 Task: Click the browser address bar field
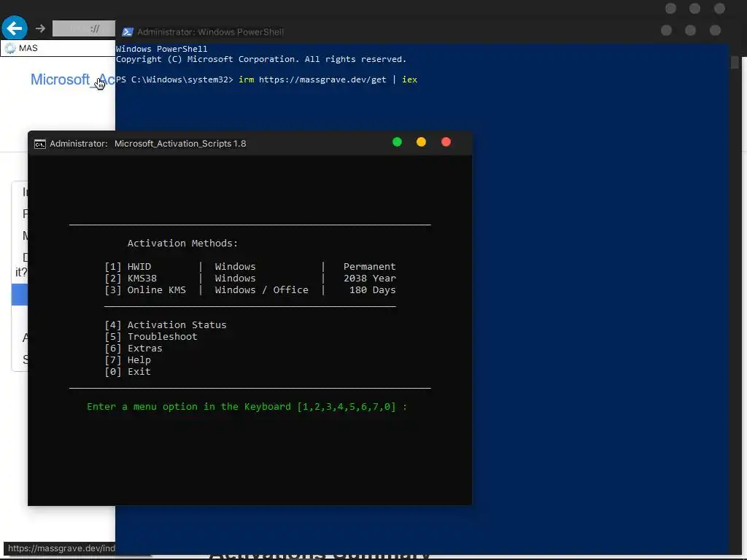83,28
